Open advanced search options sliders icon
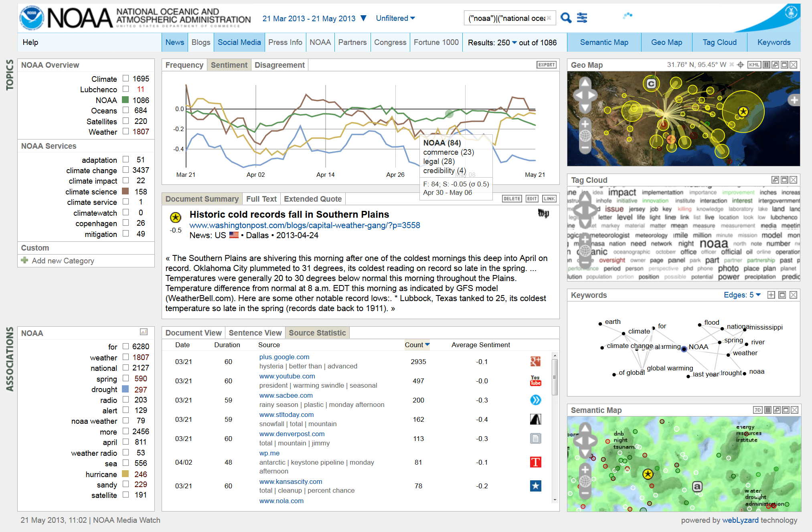Viewport: 812px width, 532px height. (582, 18)
